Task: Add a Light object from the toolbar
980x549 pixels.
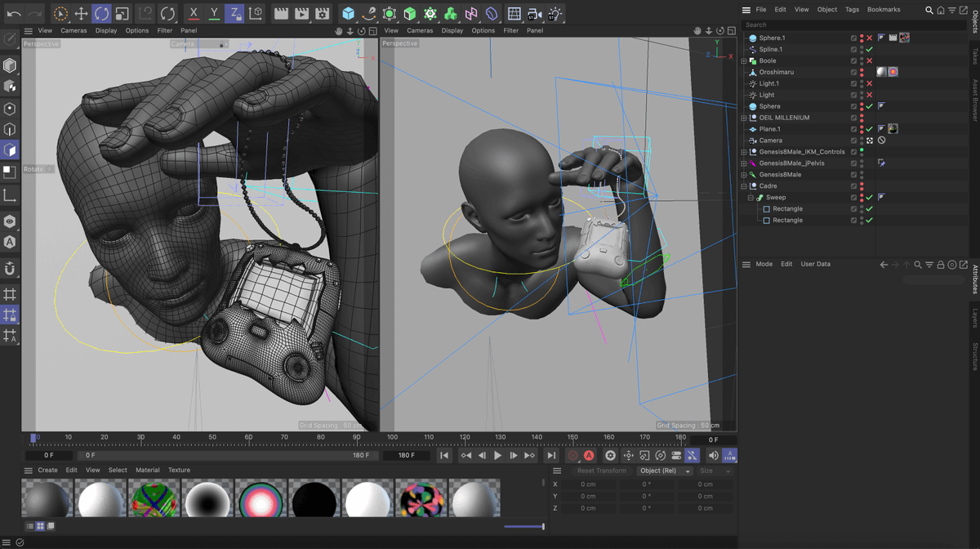Action: point(555,14)
